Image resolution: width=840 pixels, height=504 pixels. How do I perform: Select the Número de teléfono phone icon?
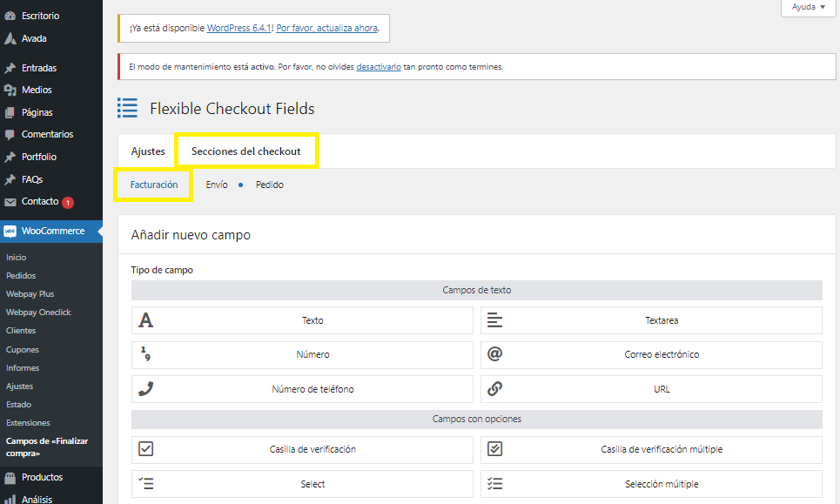coord(145,389)
